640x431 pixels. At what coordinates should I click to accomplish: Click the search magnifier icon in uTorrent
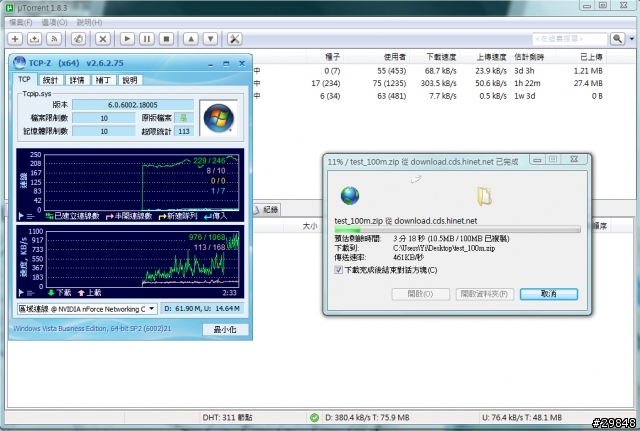pos(618,39)
